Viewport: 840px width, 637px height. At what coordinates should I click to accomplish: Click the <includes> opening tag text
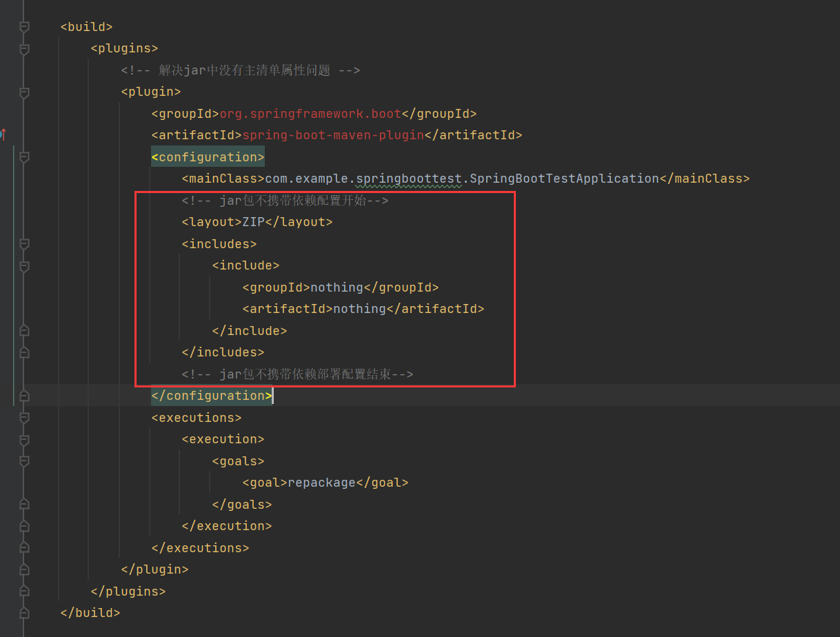click(x=219, y=244)
